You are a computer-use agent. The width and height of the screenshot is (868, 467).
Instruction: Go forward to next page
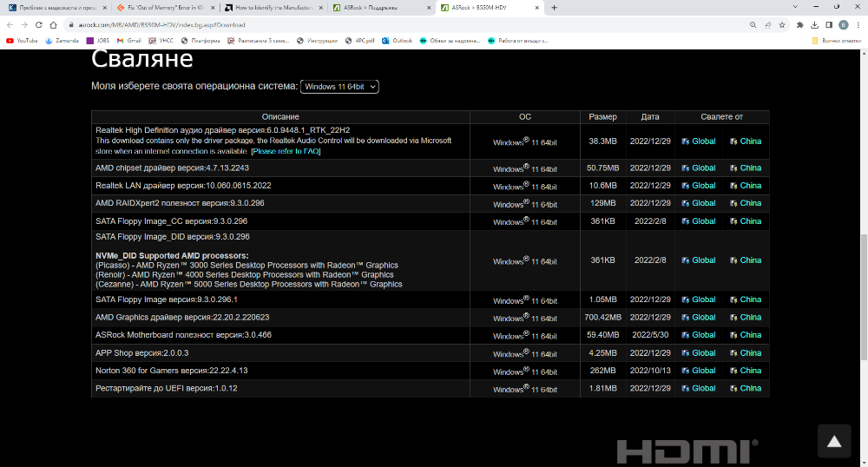[x=24, y=25]
